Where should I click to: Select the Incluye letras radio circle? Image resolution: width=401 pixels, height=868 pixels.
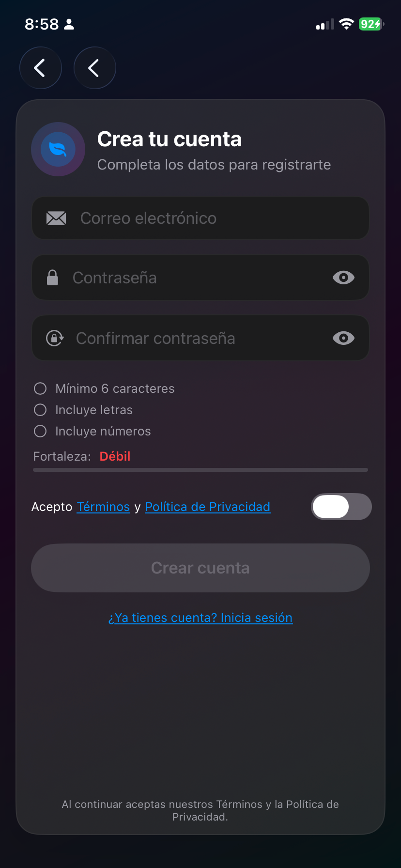pyautogui.click(x=40, y=410)
